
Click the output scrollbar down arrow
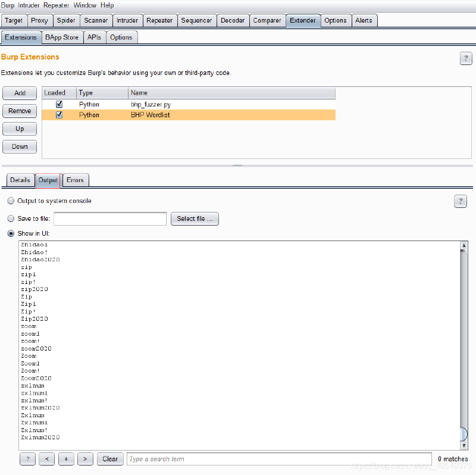[x=464, y=446]
